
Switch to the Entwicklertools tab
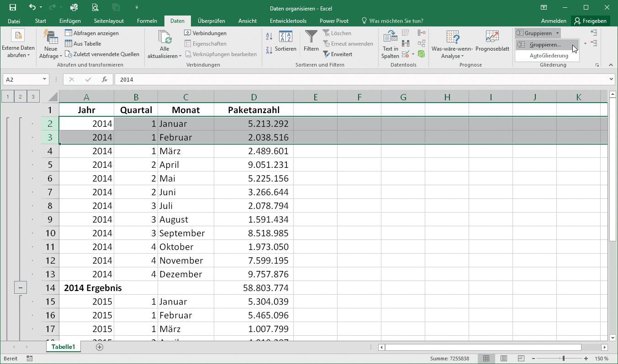pos(288,21)
